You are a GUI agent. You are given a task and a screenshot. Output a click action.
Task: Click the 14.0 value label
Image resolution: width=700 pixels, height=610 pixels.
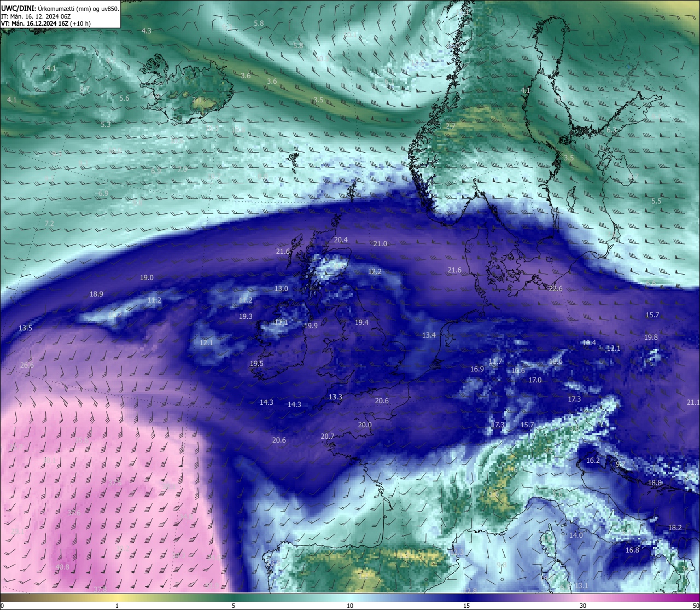pos(576,536)
